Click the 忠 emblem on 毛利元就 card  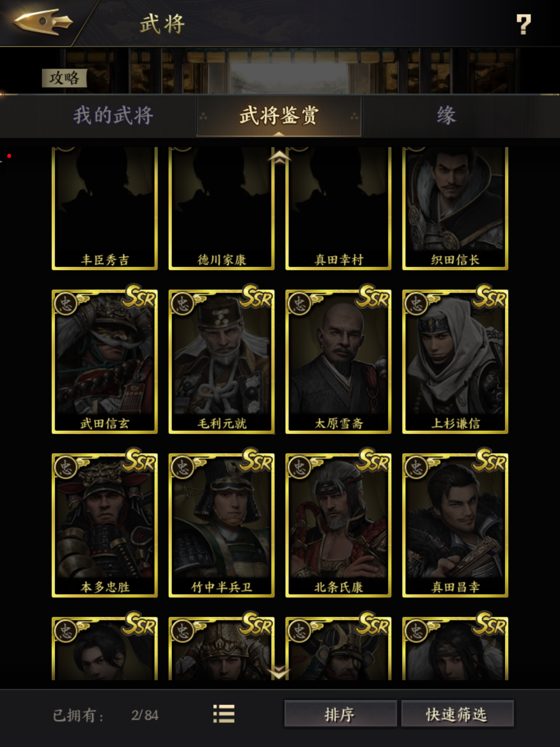click(183, 304)
